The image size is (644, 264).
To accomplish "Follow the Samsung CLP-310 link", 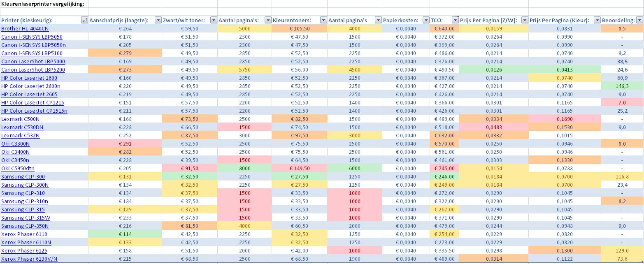I will 23,193.
